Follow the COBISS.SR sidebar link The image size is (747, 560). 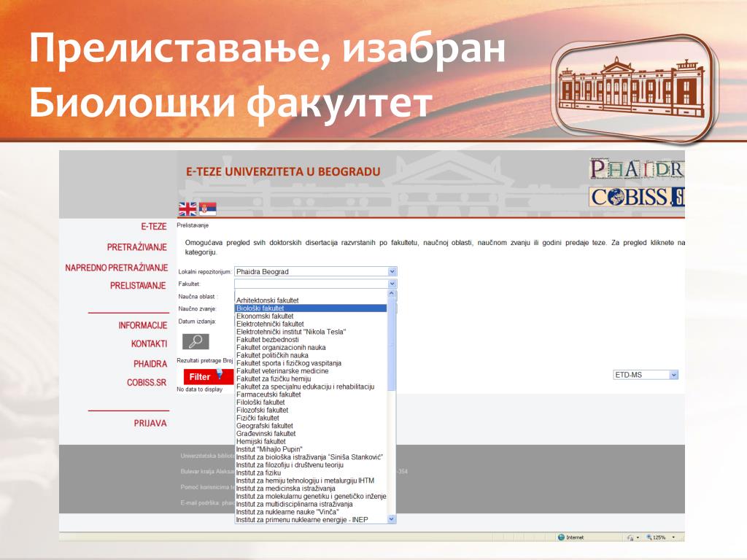147,382
